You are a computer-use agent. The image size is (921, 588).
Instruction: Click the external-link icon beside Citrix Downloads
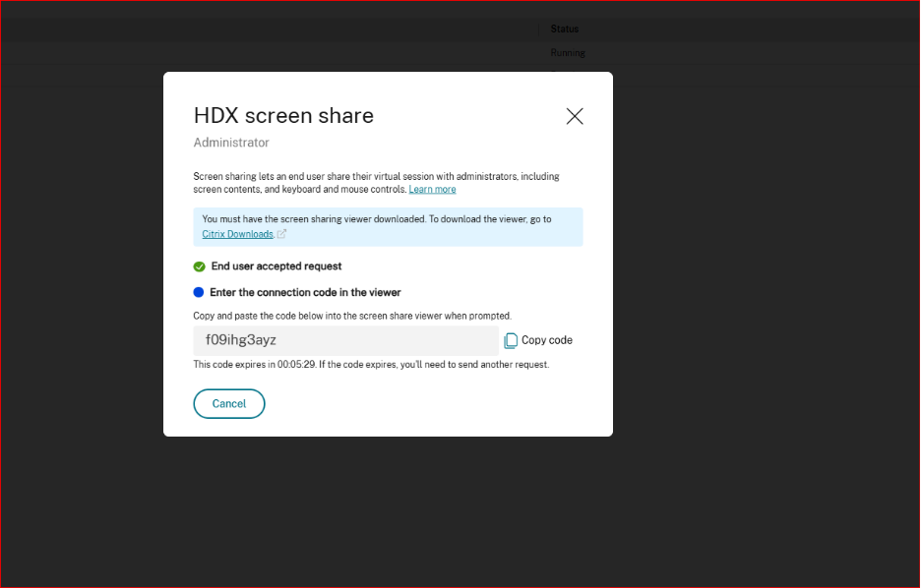coord(282,234)
